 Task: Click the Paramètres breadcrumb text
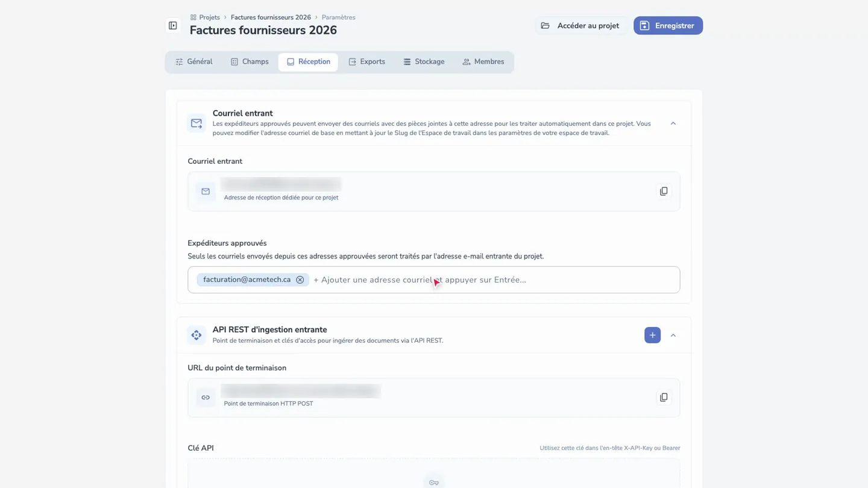coord(338,17)
